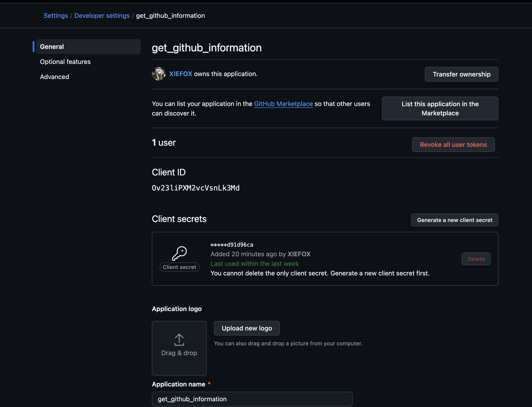
Task: Click the upload arrow icon in drag & drop box
Action: click(x=179, y=340)
